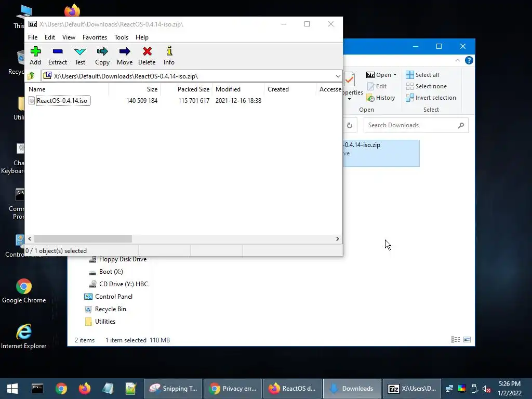Screen dimensions: 532x399
Task: Click Select none in Explorer ribbon
Action: [426, 86]
